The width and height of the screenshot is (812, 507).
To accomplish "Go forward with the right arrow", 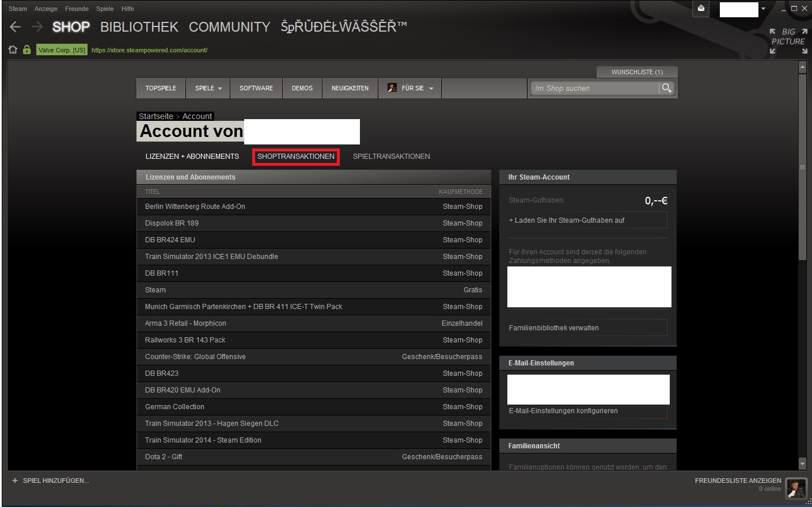I will [37, 26].
